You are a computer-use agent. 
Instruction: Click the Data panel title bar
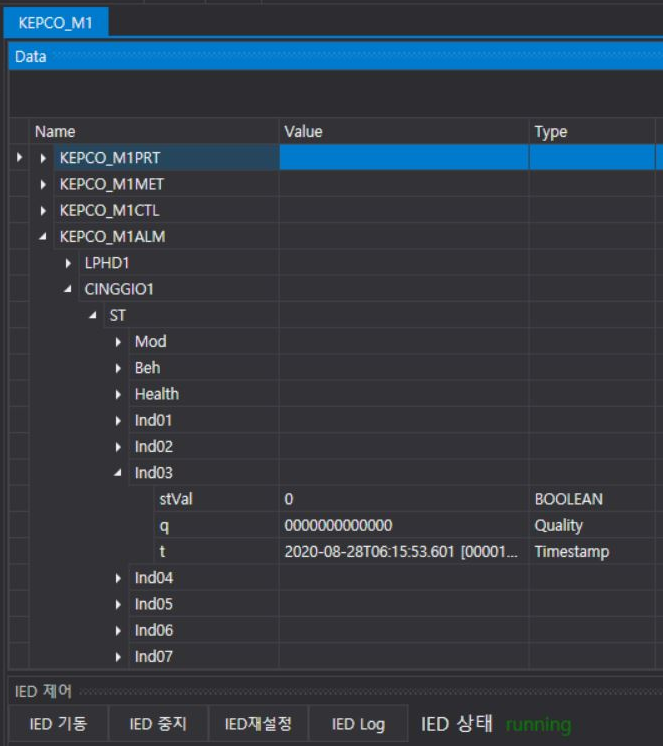pyautogui.click(x=336, y=56)
